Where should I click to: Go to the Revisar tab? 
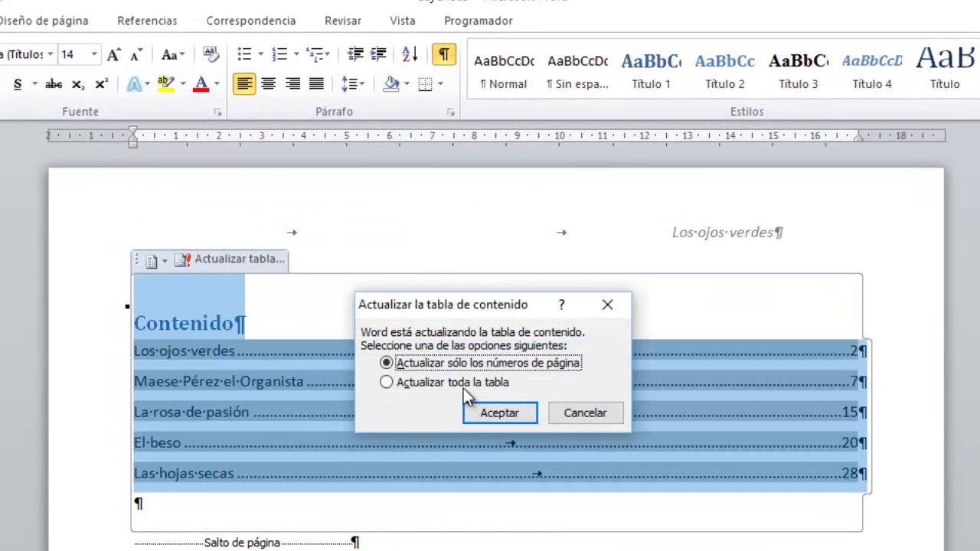[x=343, y=21]
